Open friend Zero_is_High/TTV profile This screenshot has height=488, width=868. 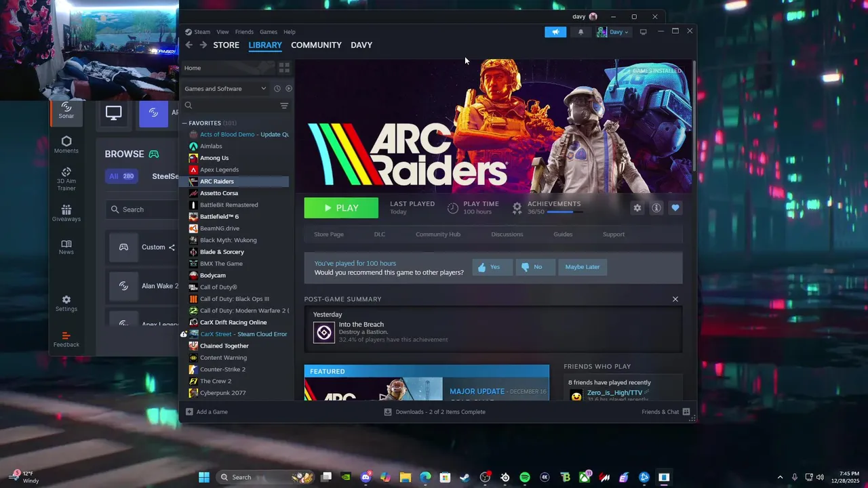614,392
